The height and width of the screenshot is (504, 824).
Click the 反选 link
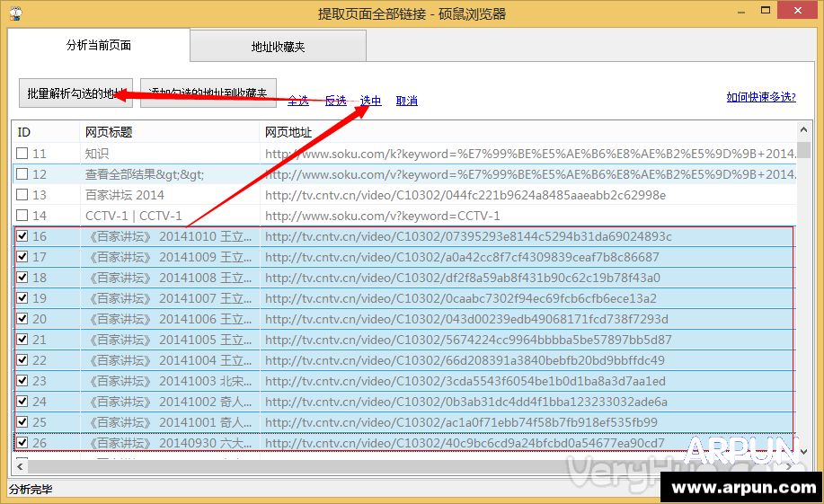pyautogui.click(x=335, y=101)
